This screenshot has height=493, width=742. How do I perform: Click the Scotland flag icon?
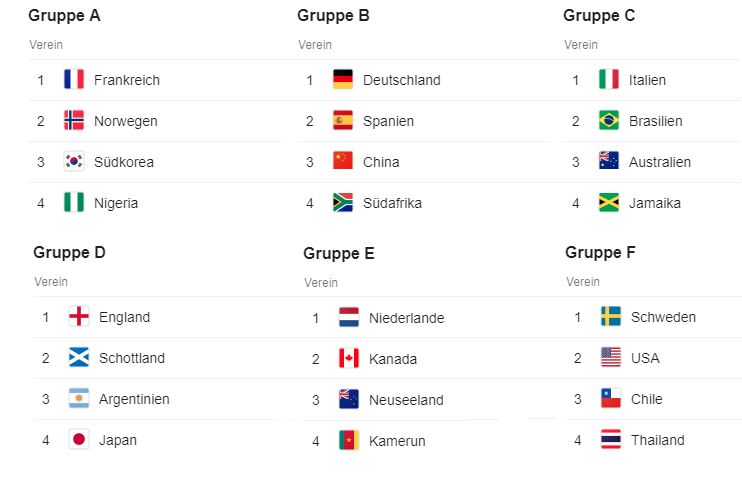(79, 358)
